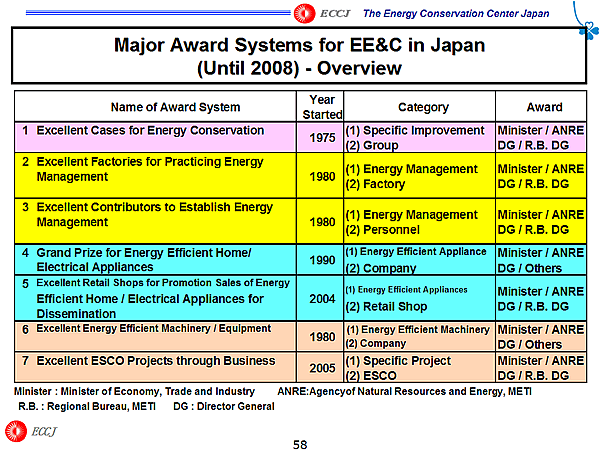Click the year cell '1990'
Image resolution: width=600 pixels, height=450 pixels.
(x=322, y=260)
